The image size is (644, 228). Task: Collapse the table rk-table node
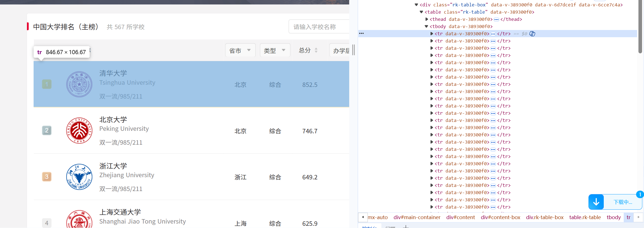(421, 12)
